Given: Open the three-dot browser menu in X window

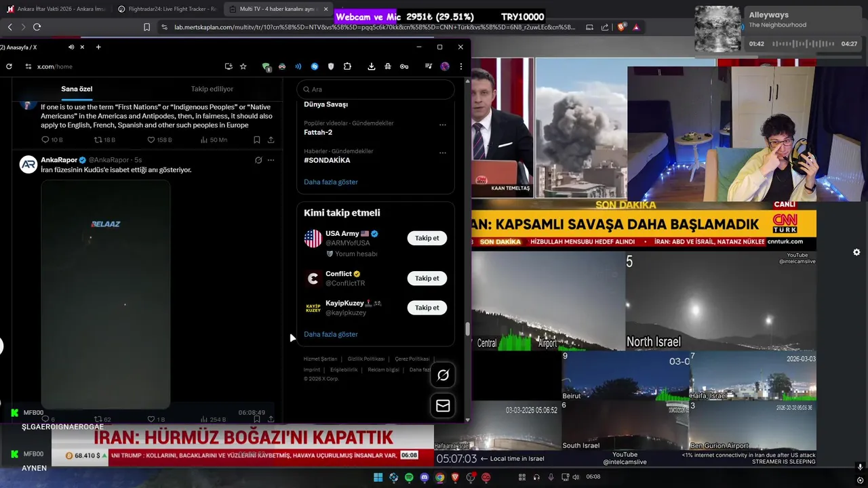Looking at the screenshot, I should coord(461,66).
